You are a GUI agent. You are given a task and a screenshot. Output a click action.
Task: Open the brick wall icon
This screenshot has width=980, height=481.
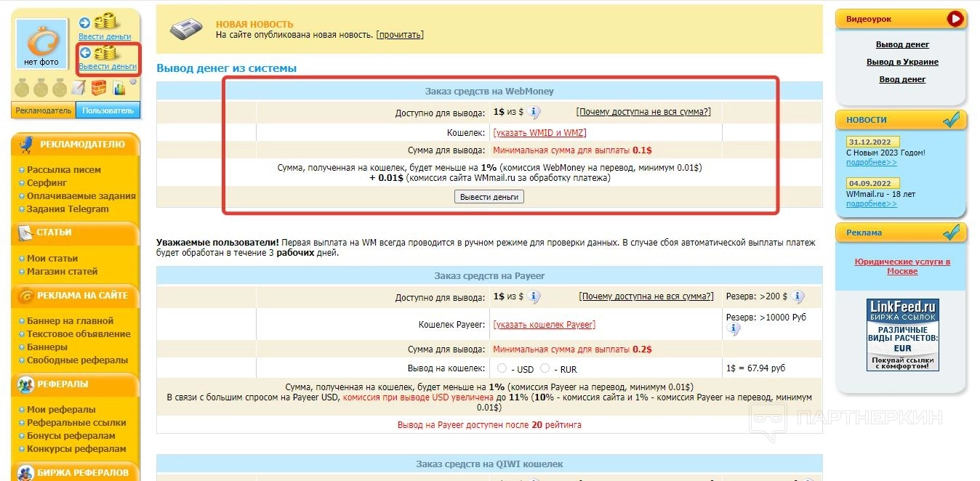click(99, 88)
